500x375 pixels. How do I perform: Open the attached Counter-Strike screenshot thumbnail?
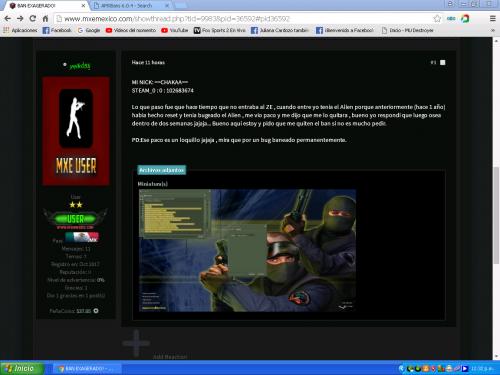click(247, 250)
